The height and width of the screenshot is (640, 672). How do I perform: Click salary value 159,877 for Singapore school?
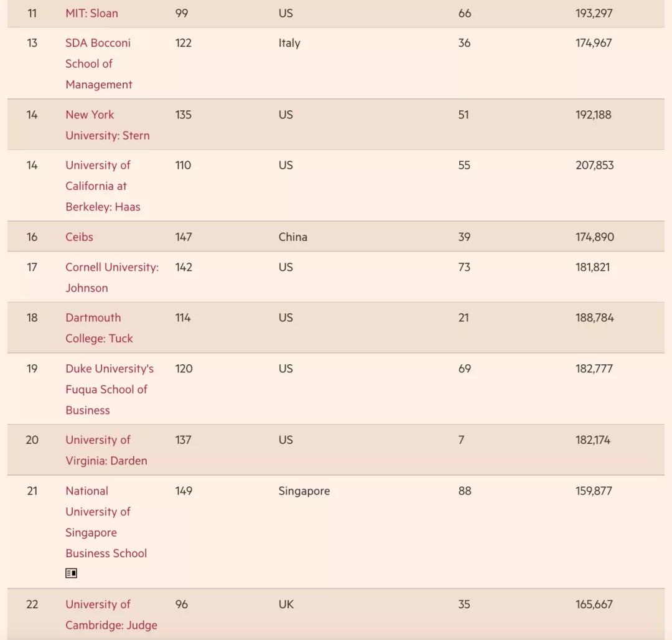594,491
